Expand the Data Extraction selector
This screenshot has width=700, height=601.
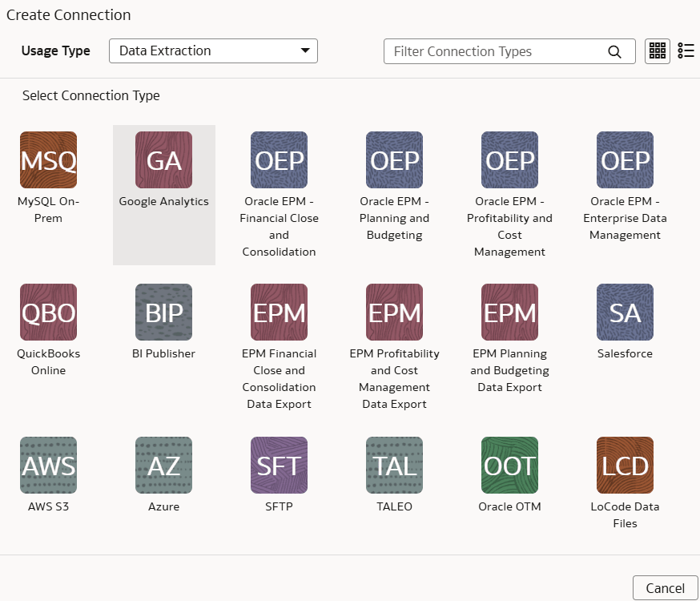(x=212, y=50)
